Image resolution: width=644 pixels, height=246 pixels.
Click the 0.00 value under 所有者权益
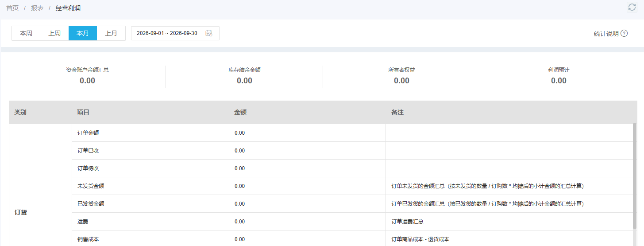pos(401,81)
